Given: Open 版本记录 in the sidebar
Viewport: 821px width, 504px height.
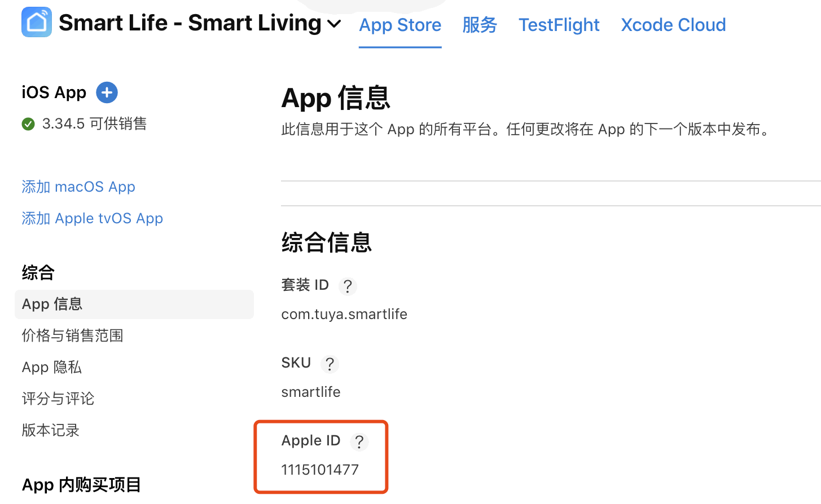Looking at the screenshot, I should (x=51, y=430).
